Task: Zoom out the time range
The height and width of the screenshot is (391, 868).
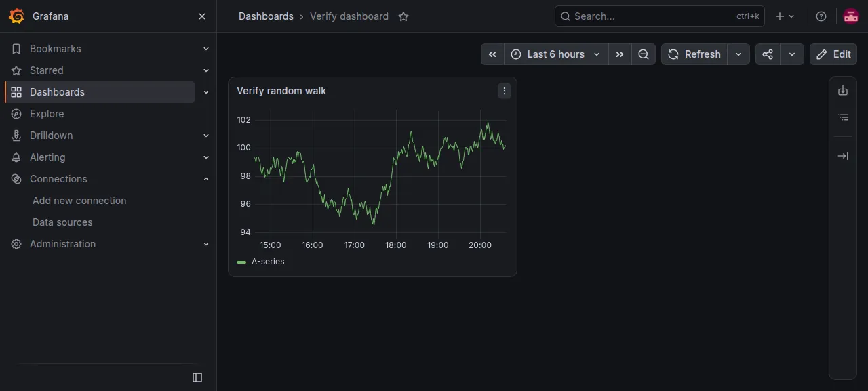Action: point(644,54)
